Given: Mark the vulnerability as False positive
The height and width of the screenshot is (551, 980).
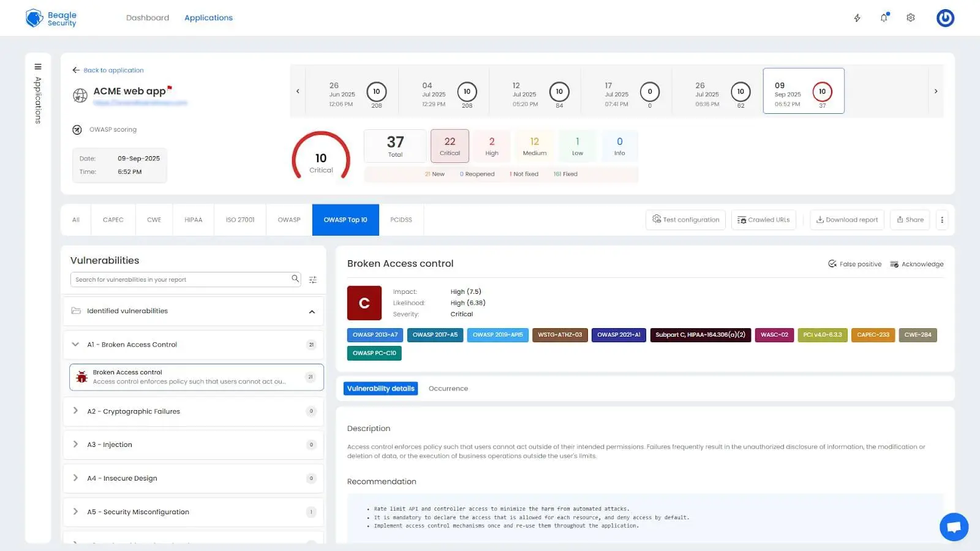Looking at the screenshot, I should tap(854, 264).
